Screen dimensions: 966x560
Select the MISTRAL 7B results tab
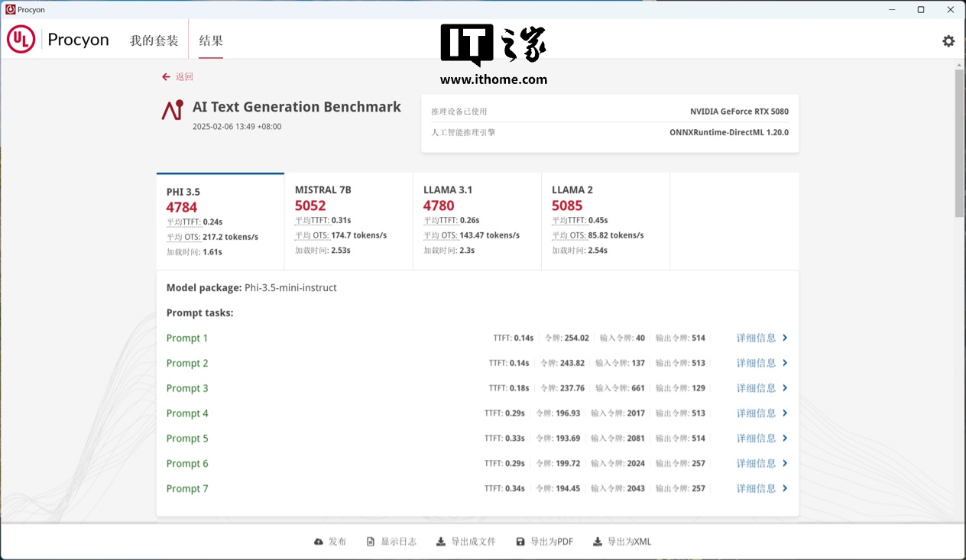(x=348, y=222)
